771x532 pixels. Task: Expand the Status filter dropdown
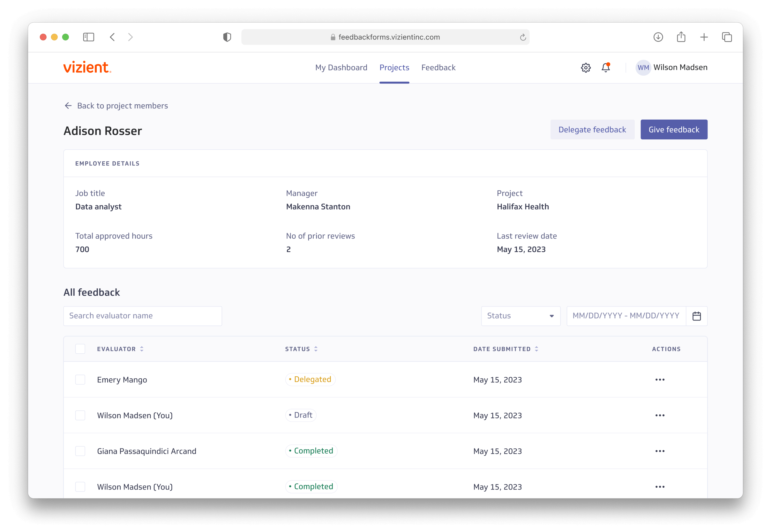520,316
